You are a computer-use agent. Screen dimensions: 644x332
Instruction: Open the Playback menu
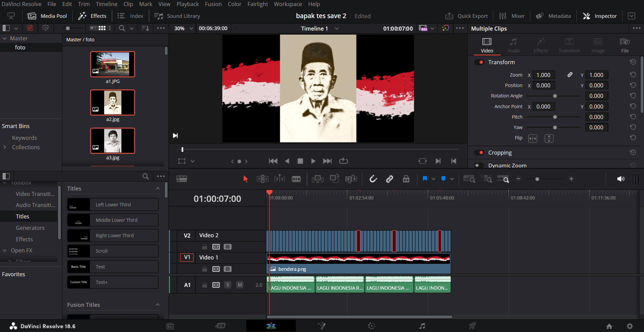pos(188,4)
